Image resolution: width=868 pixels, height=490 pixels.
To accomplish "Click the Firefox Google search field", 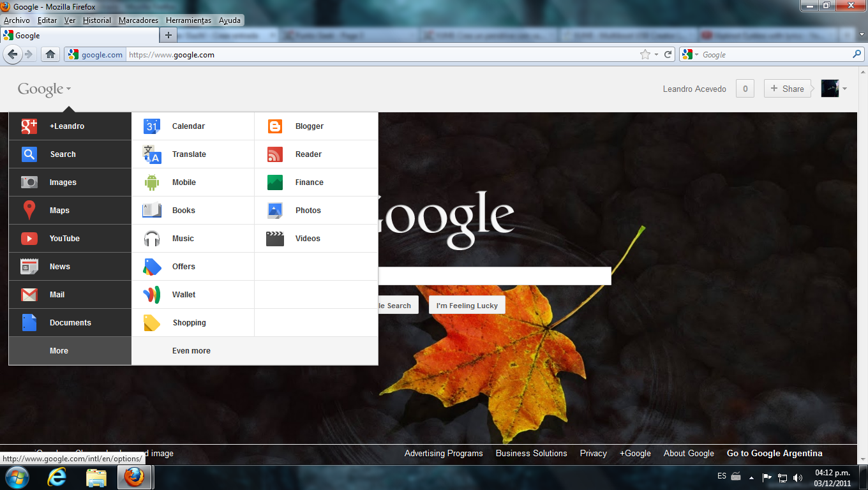I will pyautogui.click(x=776, y=55).
